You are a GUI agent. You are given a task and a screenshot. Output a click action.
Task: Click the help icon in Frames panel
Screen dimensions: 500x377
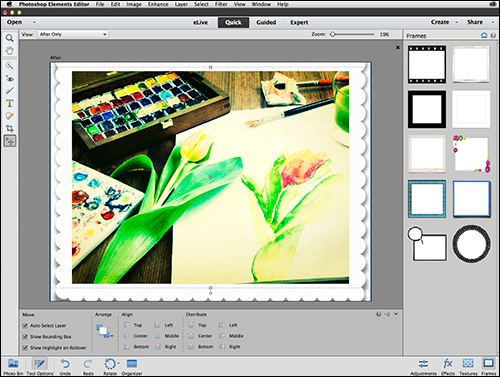coord(493,35)
